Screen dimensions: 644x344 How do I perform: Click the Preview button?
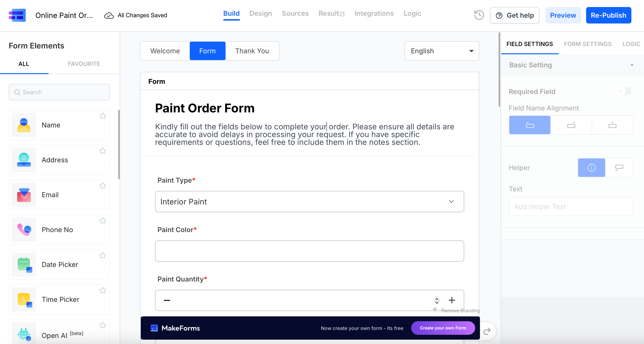[x=563, y=15]
